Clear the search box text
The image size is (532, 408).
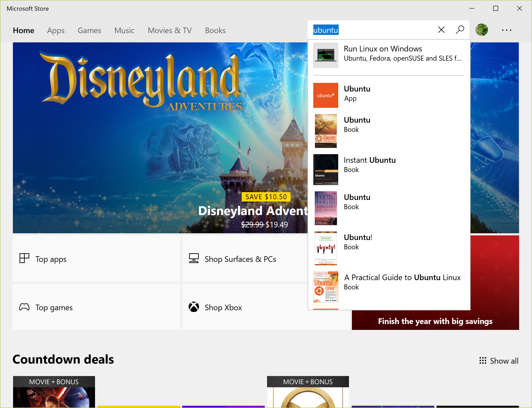pos(441,30)
